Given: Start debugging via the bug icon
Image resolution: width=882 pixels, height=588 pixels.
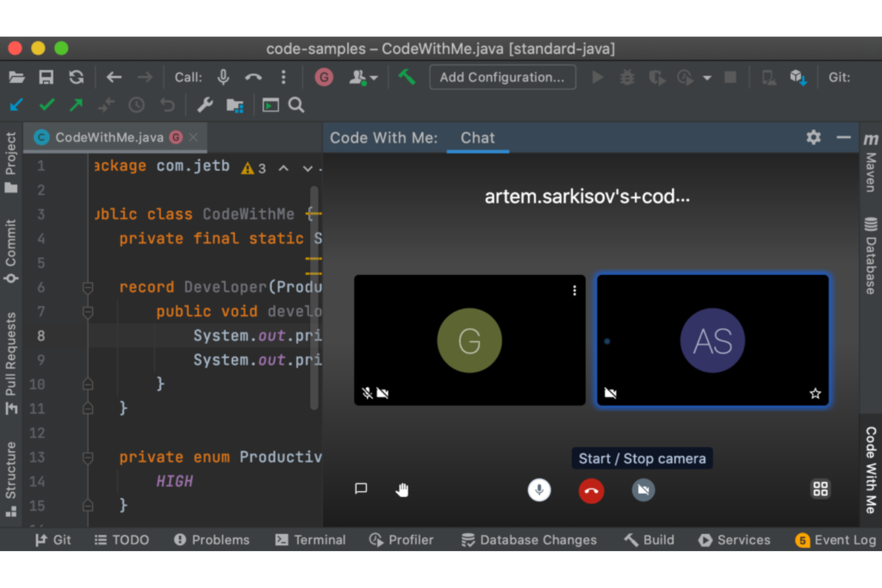Looking at the screenshot, I should click(627, 77).
